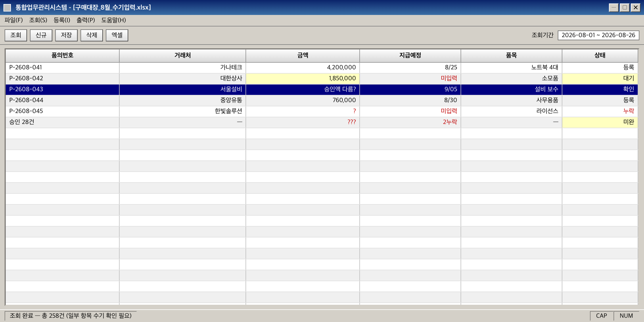644x322 pixels.
Task: Click the 승인액 다름? cell
Action: (303, 89)
